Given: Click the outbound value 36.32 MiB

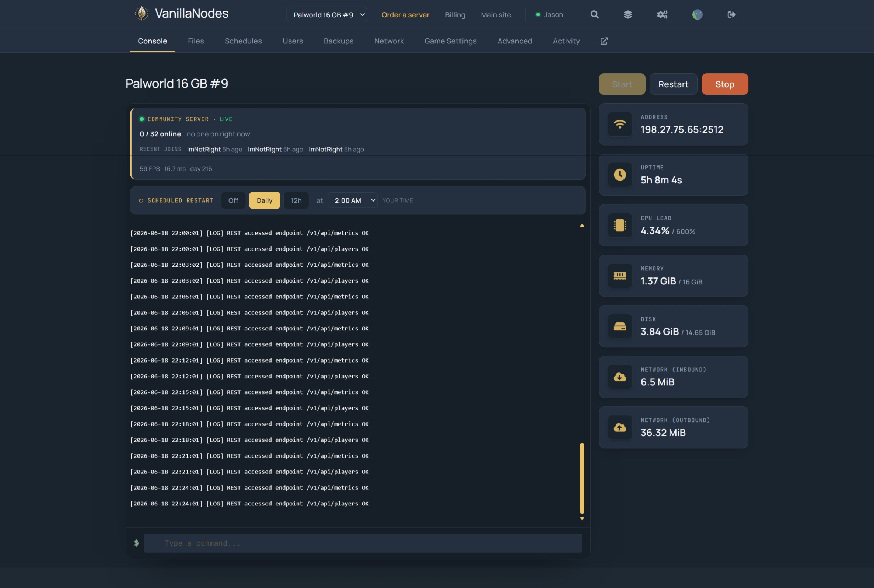Looking at the screenshot, I should (663, 433).
